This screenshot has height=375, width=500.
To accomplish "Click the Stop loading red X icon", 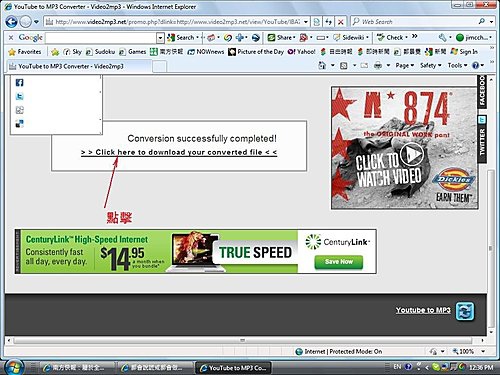I will 340,22.
